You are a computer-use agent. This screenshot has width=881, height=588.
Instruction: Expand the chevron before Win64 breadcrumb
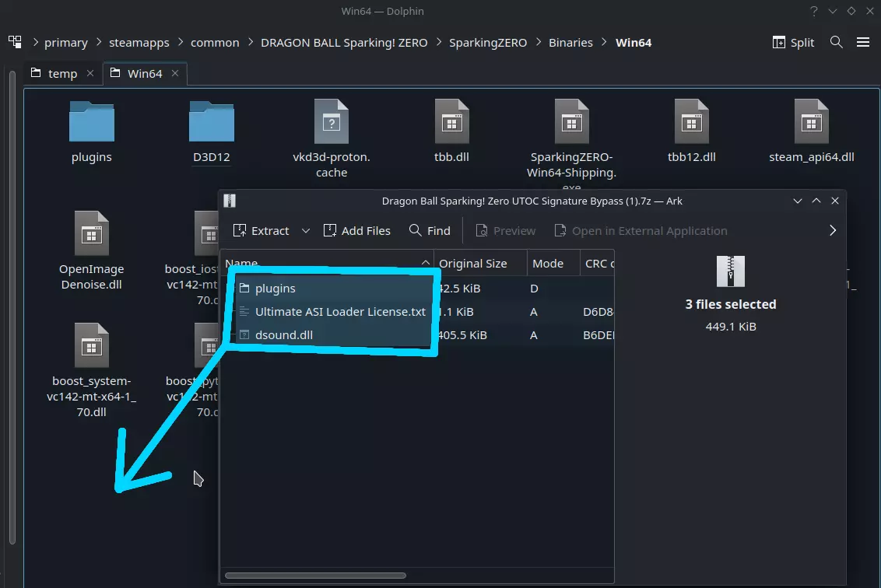[x=605, y=42]
